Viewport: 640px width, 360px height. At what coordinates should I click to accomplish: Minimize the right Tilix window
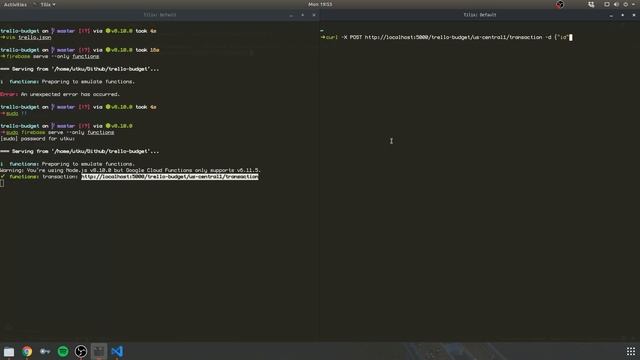611,15
